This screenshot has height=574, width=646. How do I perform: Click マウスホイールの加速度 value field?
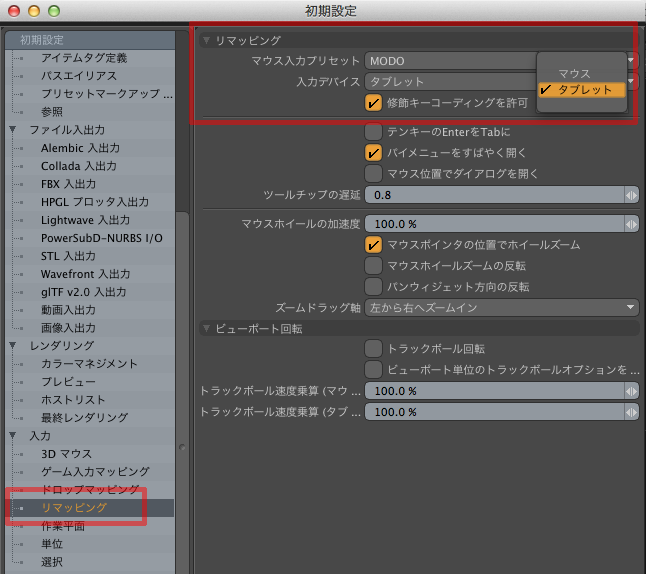pos(494,224)
